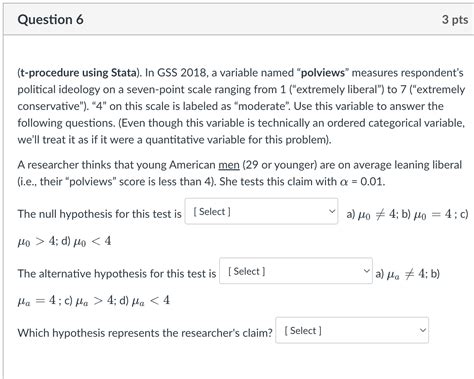Screen dimensions: 474x379
Task: Open the null hypothesis Select dropdown
Action: (261, 211)
